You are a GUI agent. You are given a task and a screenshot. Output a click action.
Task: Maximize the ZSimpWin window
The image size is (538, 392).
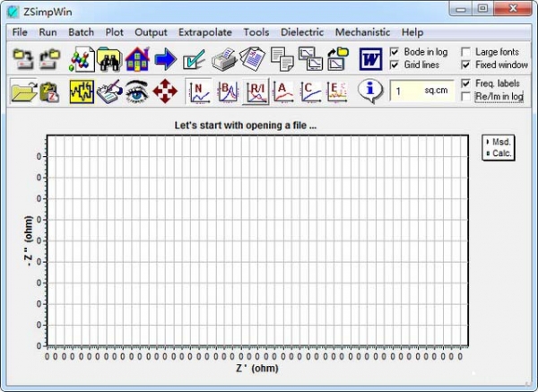click(x=482, y=9)
